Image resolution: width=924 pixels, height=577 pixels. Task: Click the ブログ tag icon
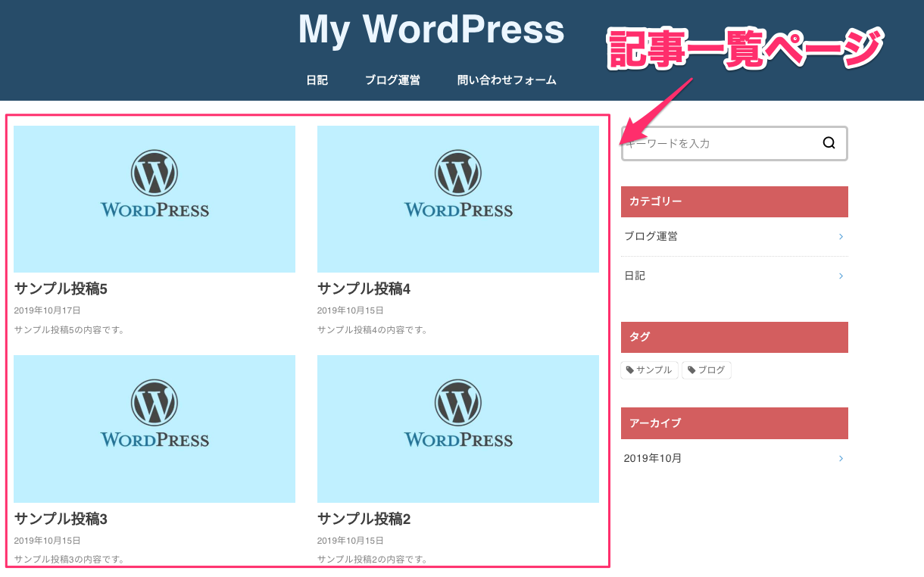pos(691,370)
